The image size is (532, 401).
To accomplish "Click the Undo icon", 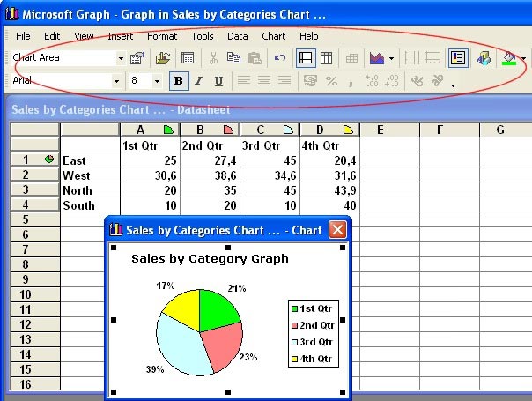I will 280,59.
